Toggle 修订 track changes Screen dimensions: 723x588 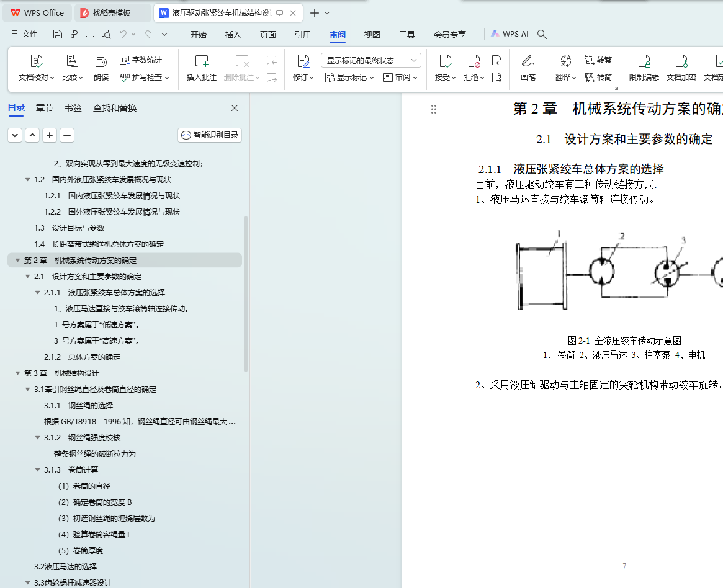[303, 68]
